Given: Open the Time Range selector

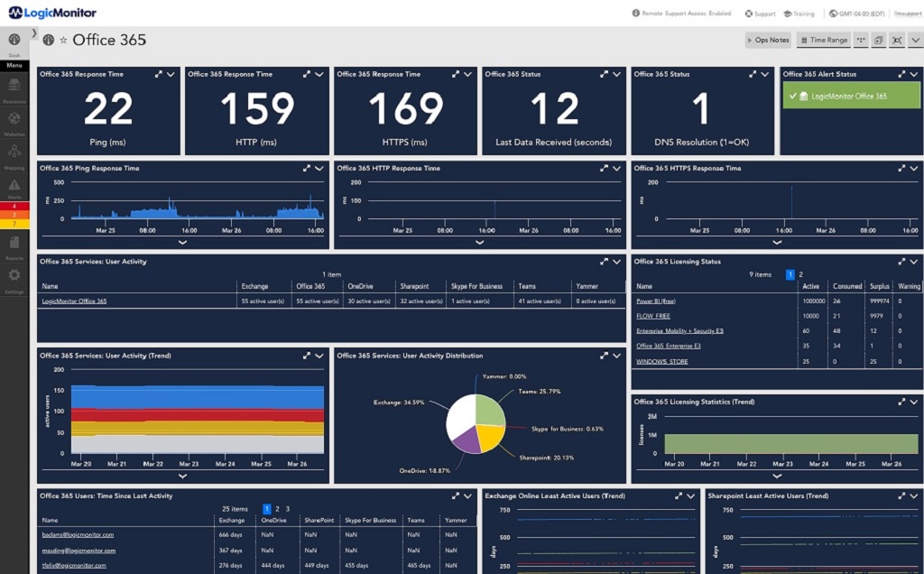Looking at the screenshot, I should (824, 40).
